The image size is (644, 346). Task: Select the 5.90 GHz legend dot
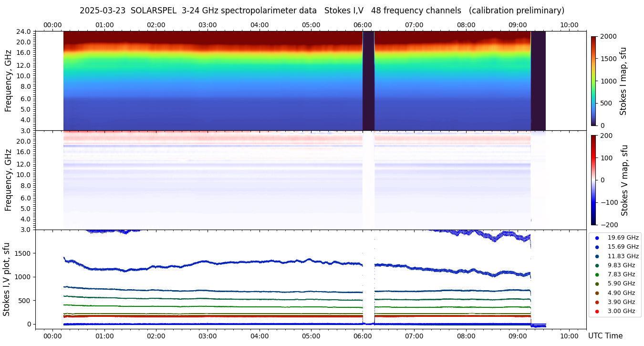[x=597, y=284]
